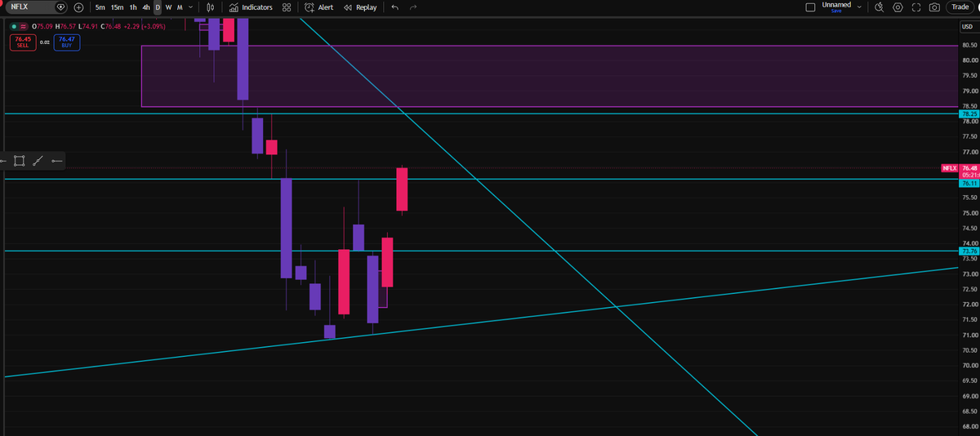Screen dimensions: 980x436
Task: Open chart settings hexagon icon
Action: [x=898, y=7]
